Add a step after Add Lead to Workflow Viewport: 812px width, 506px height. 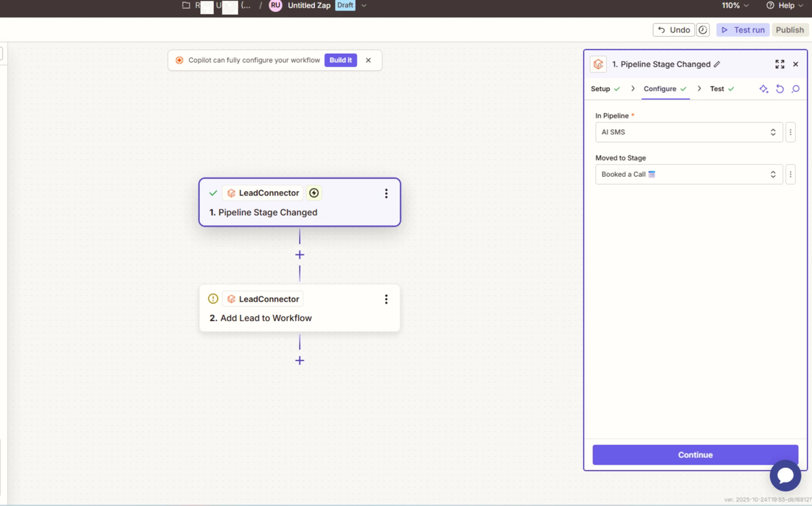click(x=299, y=360)
